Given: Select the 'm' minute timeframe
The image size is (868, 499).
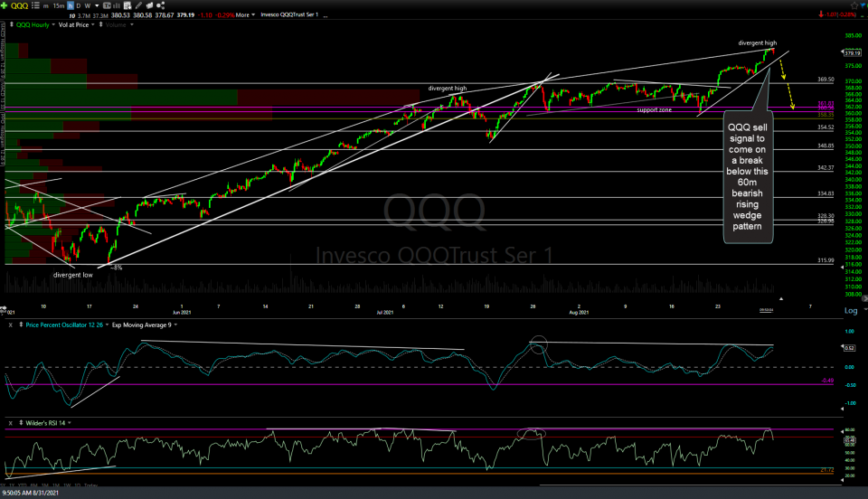Looking at the screenshot, I should [45, 6].
